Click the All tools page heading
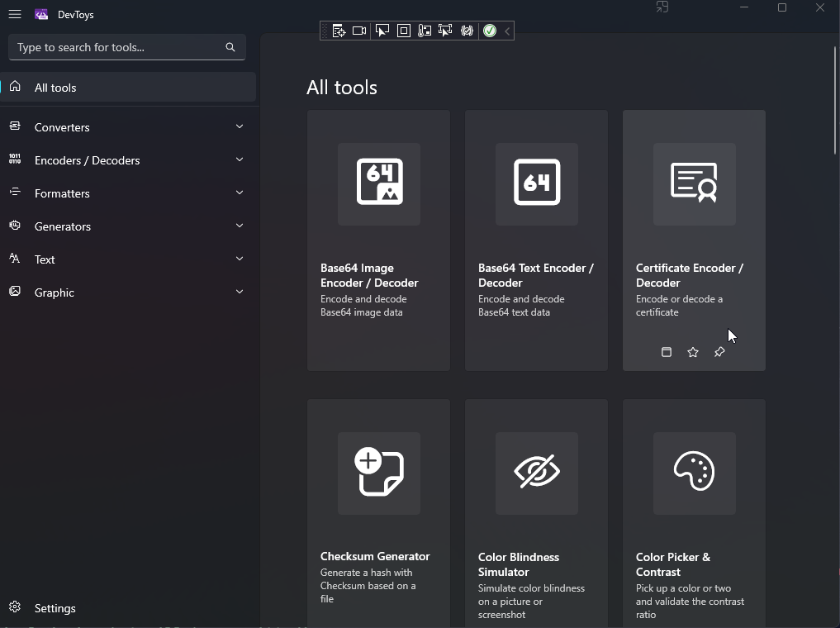Screen dimensions: 840x628 tap(342, 88)
